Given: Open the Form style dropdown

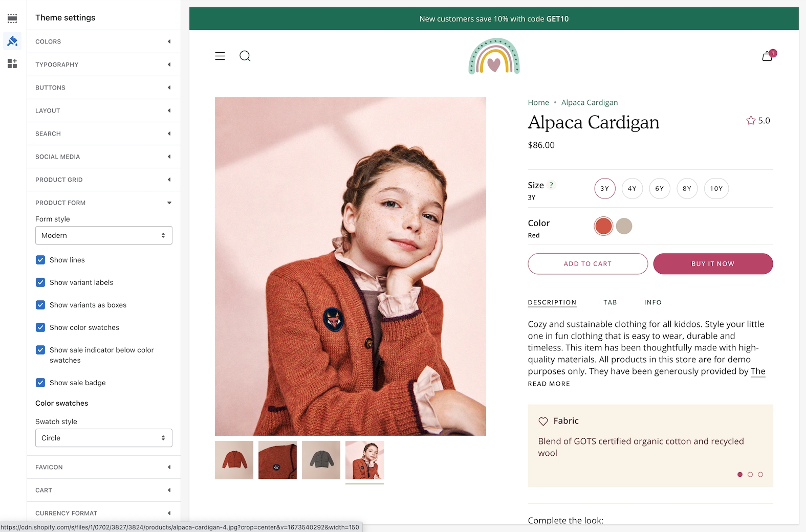Looking at the screenshot, I should [104, 235].
